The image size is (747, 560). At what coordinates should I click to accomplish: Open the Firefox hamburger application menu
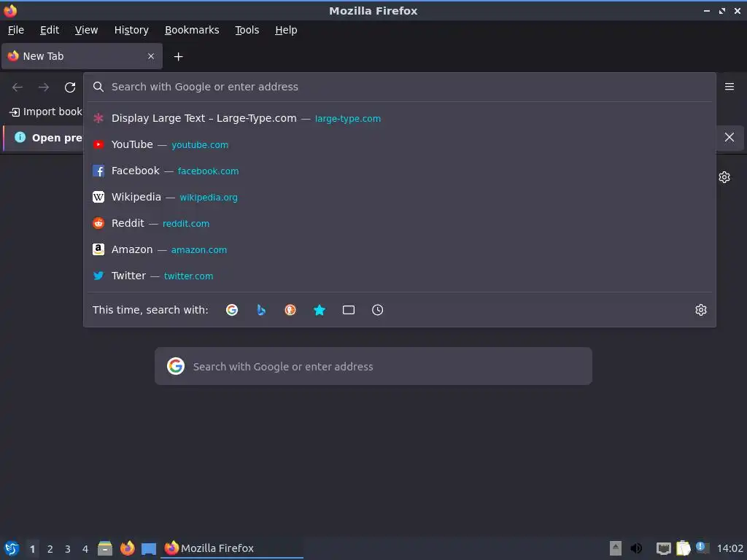(729, 87)
